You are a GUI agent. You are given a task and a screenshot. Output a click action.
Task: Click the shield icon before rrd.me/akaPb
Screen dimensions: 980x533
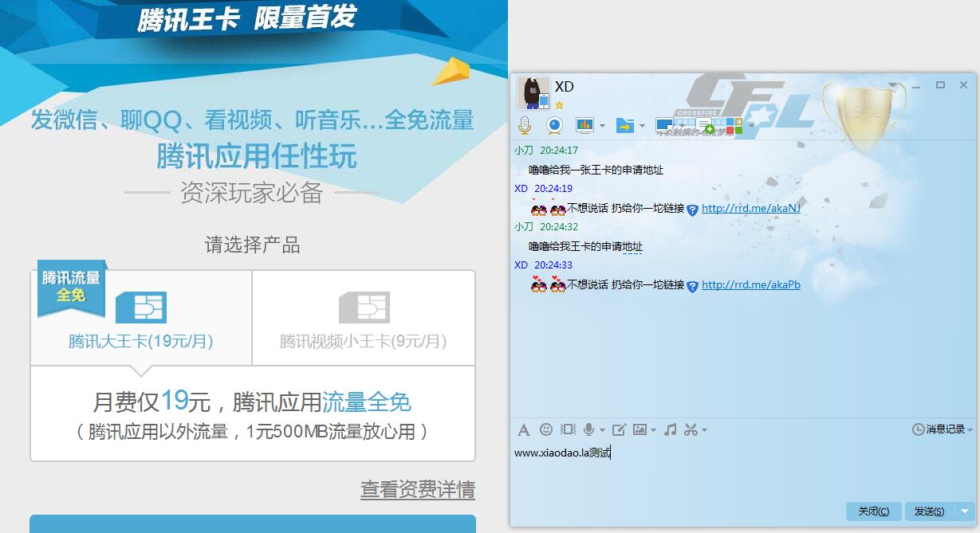click(x=693, y=286)
